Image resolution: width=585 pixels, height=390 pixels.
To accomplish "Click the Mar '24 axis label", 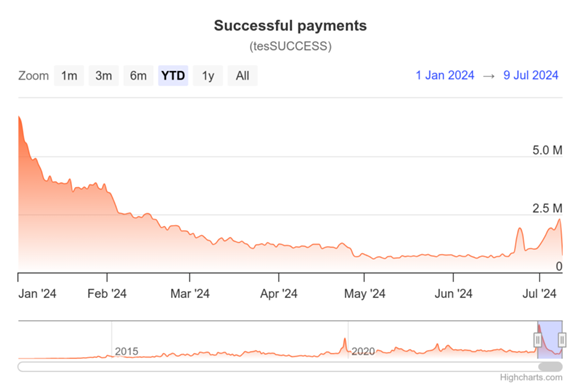I will (x=190, y=294).
